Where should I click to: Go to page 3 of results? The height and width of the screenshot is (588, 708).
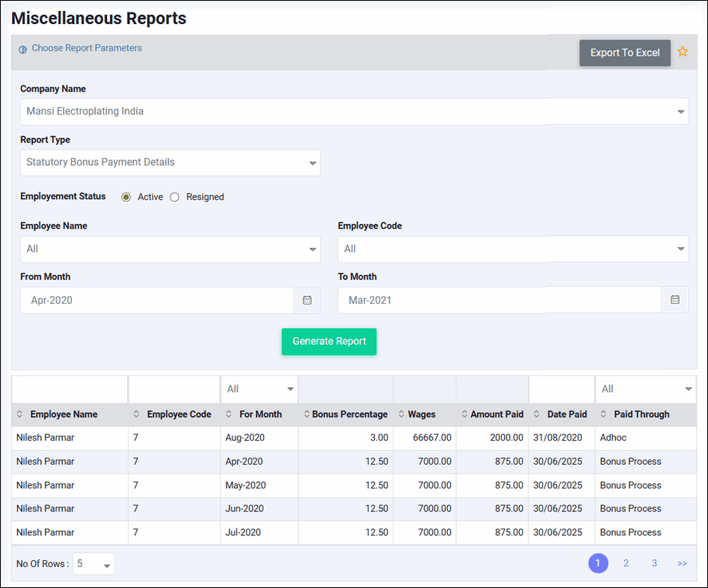tap(654, 563)
